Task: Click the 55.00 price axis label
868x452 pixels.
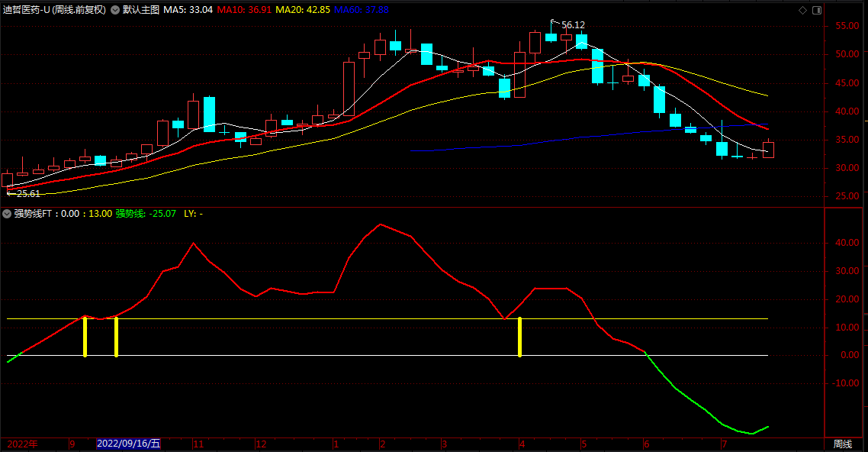Action: [847, 26]
